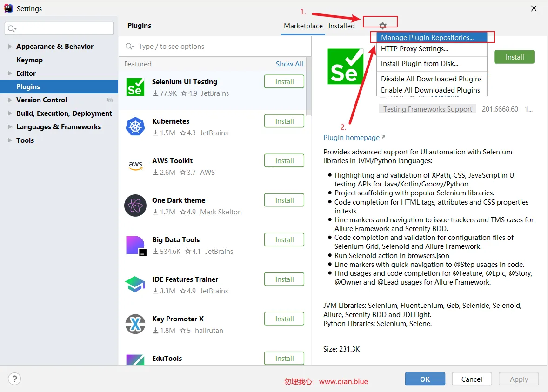This screenshot has height=392, width=548.
Task: Click green Install button in details pane
Action: tap(514, 57)
